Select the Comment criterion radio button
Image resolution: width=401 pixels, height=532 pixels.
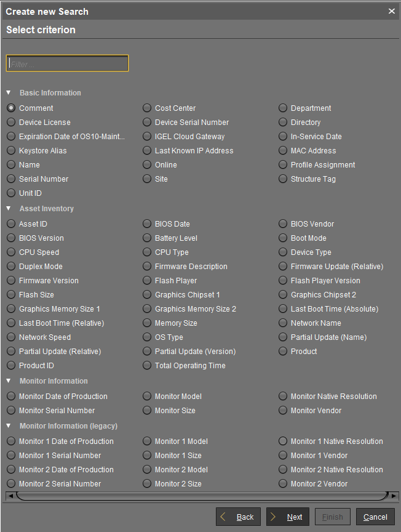tap(11, 108)
